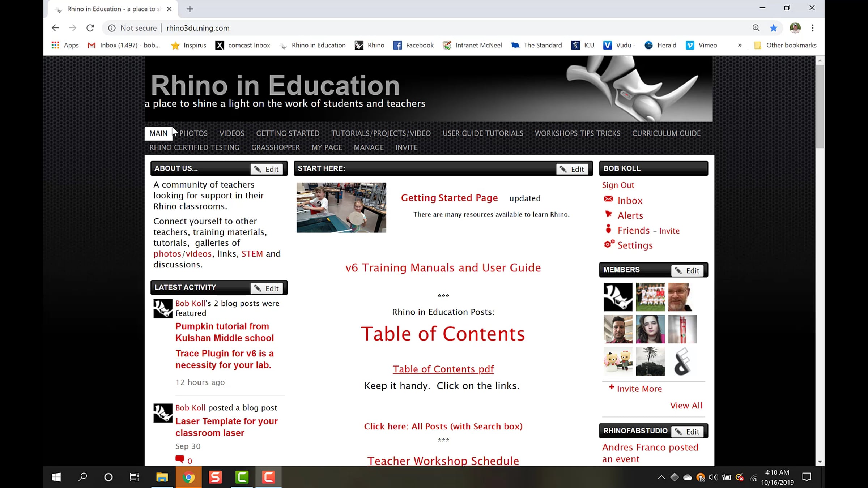Image resolution: width=868 pixels, height=488 pixels.
Task: Edit the Start Here section
Action: pos(573,169)
